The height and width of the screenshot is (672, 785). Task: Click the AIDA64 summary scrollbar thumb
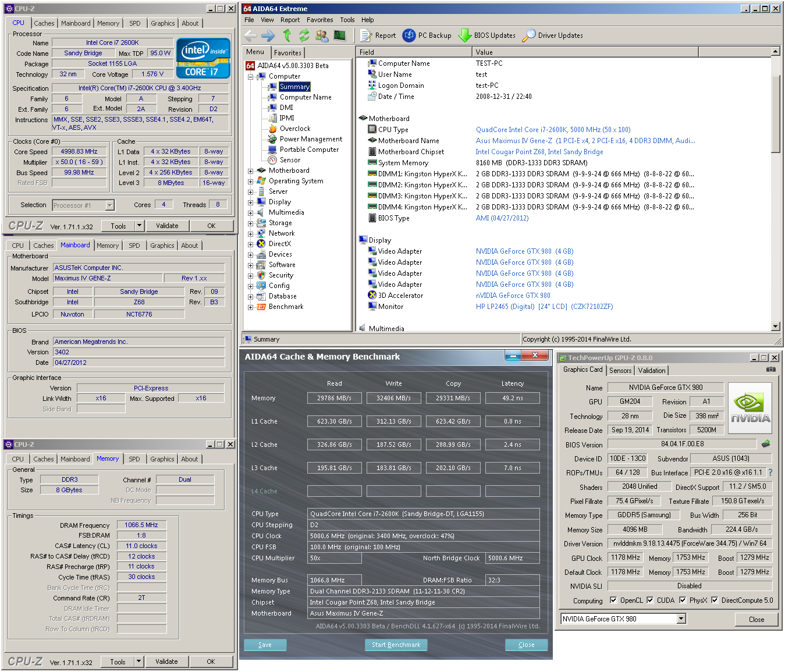pos(775,113)
